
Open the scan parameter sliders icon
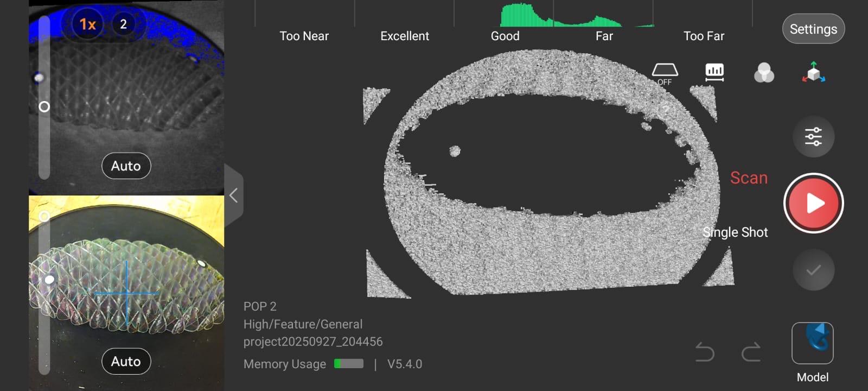(813, 137)
